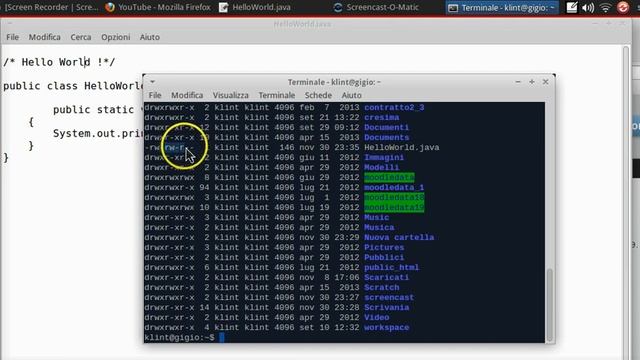This screenshot has height=360, width=640.
Task: Open the notes tray icon
Action: pyautogui.click(x=572, y=7)
